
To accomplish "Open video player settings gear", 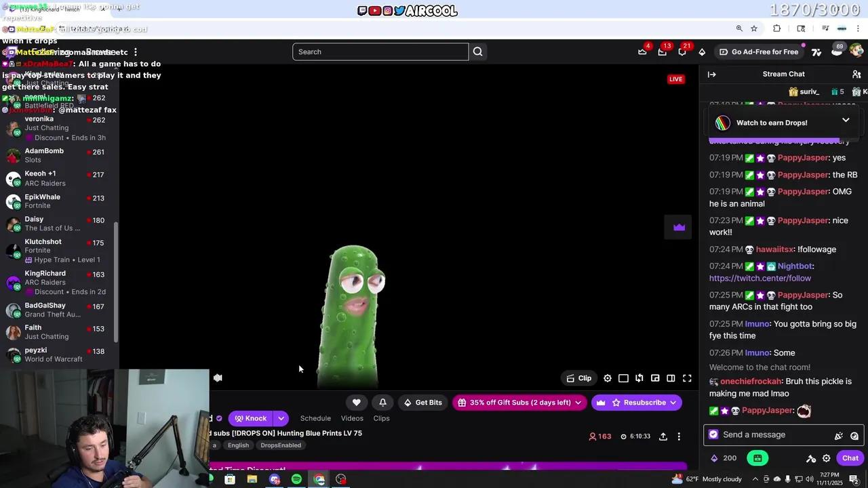I will click(x=608, y=378).
